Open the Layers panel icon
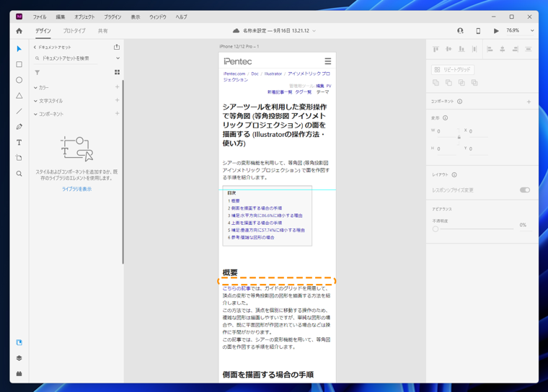The height and width of the screenshot is (392, 548). (19, 358)
